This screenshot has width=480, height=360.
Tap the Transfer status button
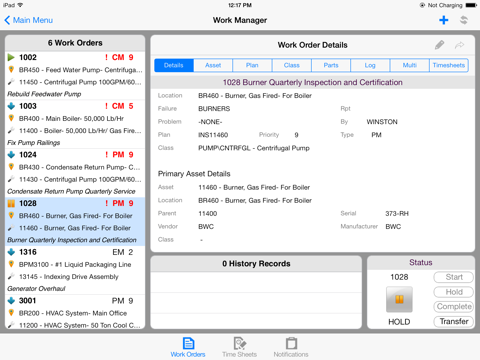pyautogui.click(x=454, y=321)
